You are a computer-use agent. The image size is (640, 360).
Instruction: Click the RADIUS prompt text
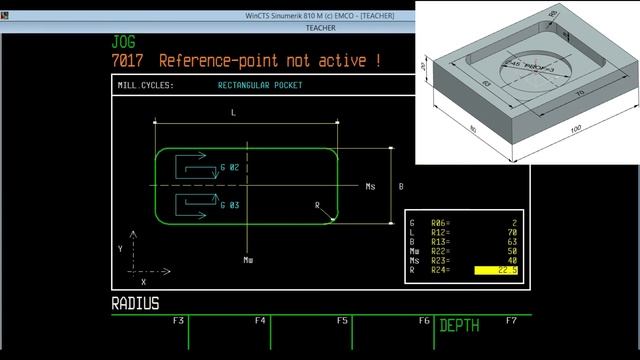[x=136, y=304]
